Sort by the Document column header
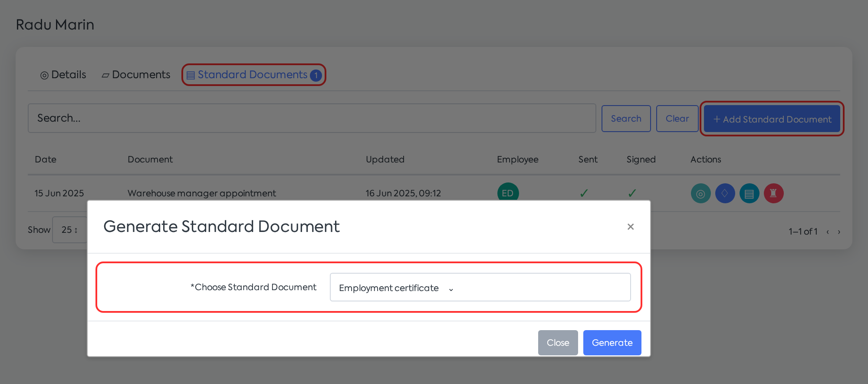 click(x=150, y=159)
